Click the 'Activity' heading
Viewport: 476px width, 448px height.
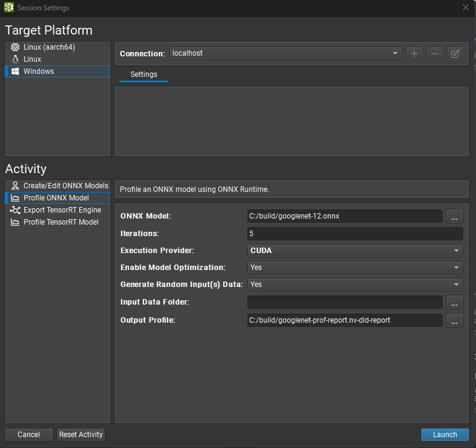[26, 169]
